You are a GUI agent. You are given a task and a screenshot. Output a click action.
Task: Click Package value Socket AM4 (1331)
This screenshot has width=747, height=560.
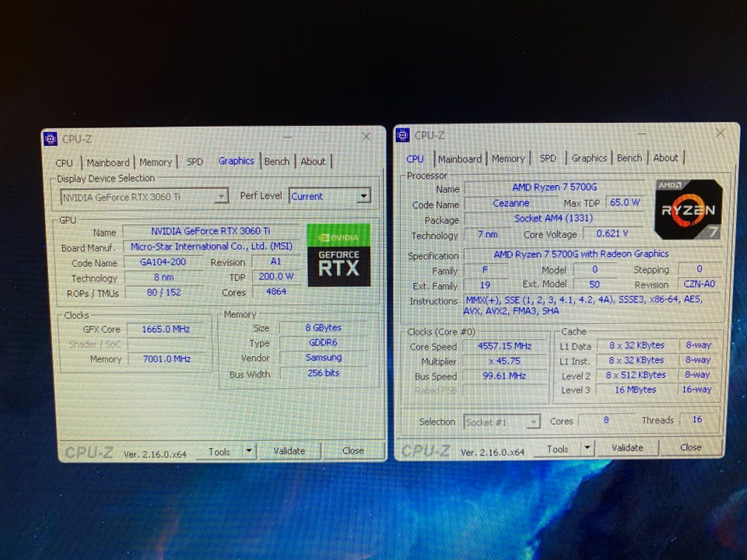click(553, 218)
